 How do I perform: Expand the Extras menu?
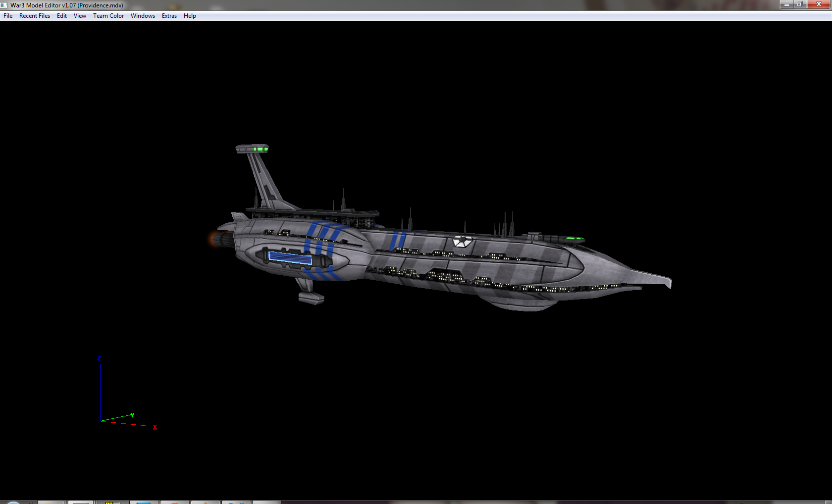coord(169,16)
